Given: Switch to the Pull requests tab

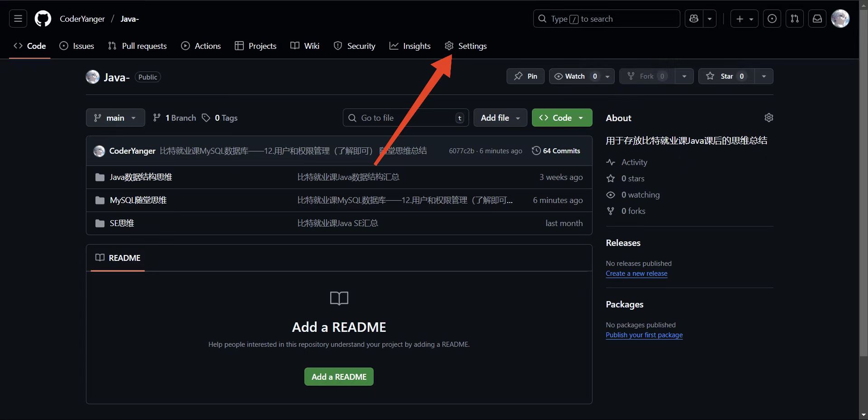Looking at the screenshot, I should coord(138,46).
